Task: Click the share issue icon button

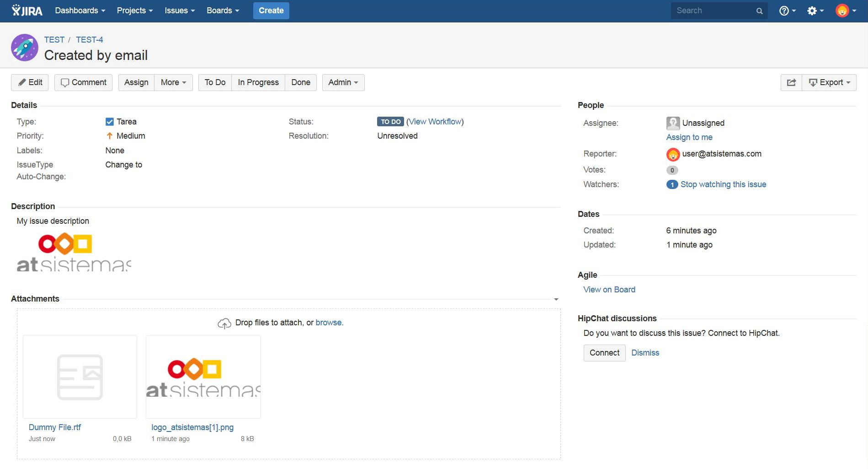Action: tap(791, 82)
